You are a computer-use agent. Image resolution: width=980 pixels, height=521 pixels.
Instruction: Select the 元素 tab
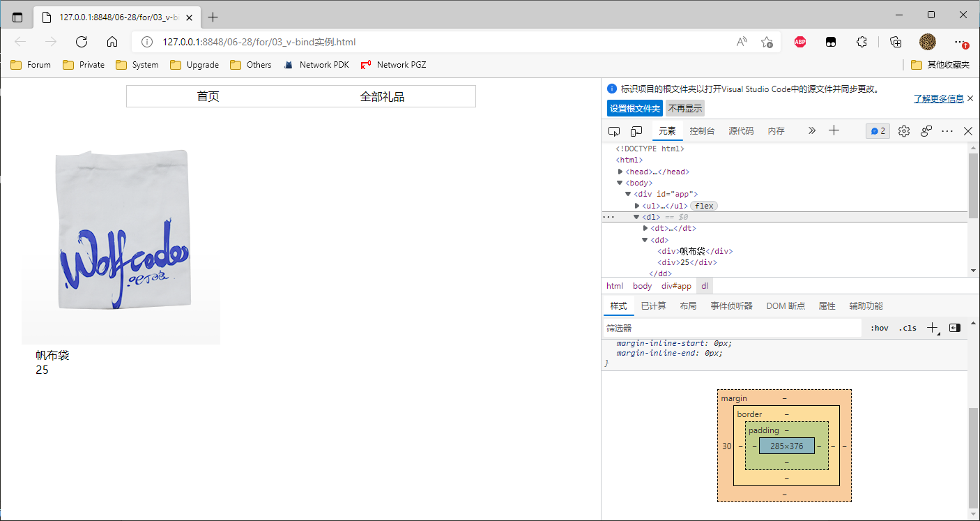[667, 131]
